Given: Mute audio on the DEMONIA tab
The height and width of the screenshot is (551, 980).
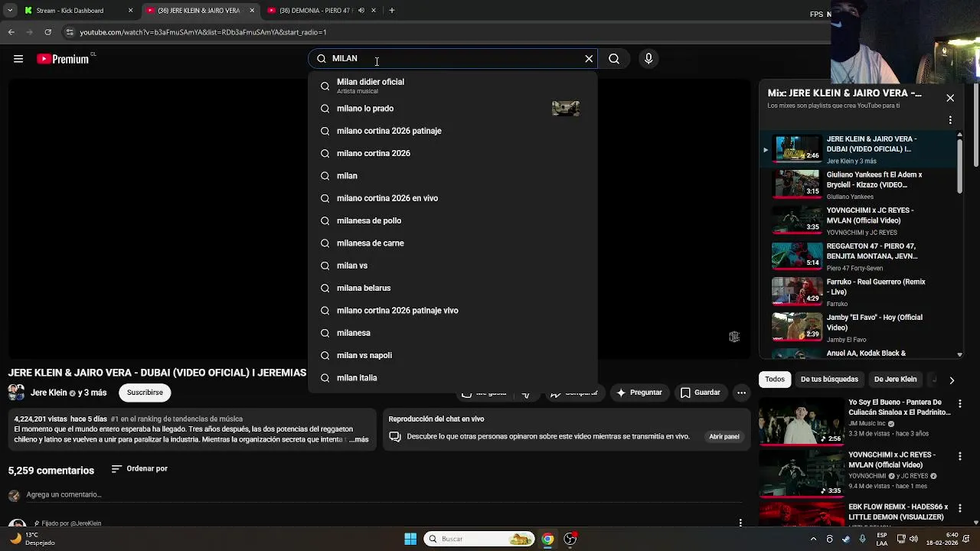Looking at the screenshot, I should [x=361, y=11].
